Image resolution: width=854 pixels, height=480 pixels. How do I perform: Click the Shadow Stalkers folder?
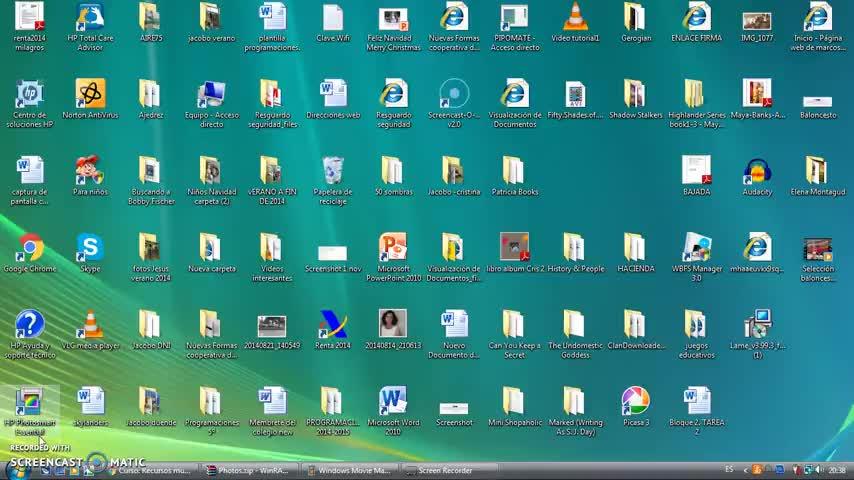[x=635, y=94]
